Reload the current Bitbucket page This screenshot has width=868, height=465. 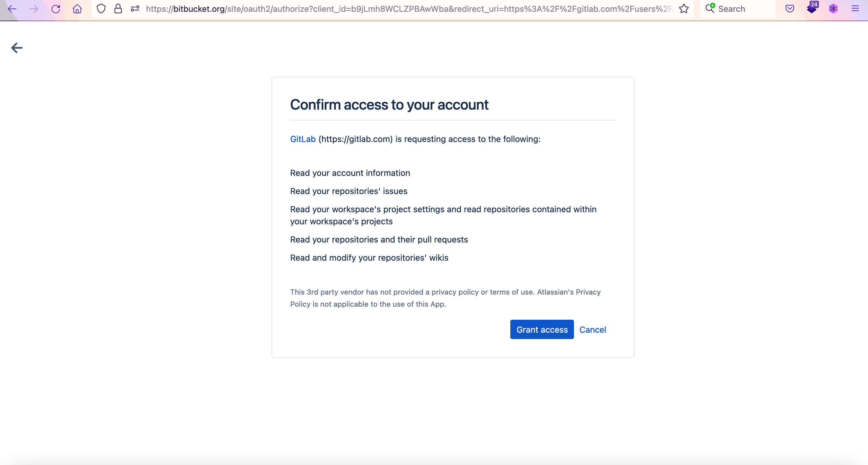tap(56, 9)
